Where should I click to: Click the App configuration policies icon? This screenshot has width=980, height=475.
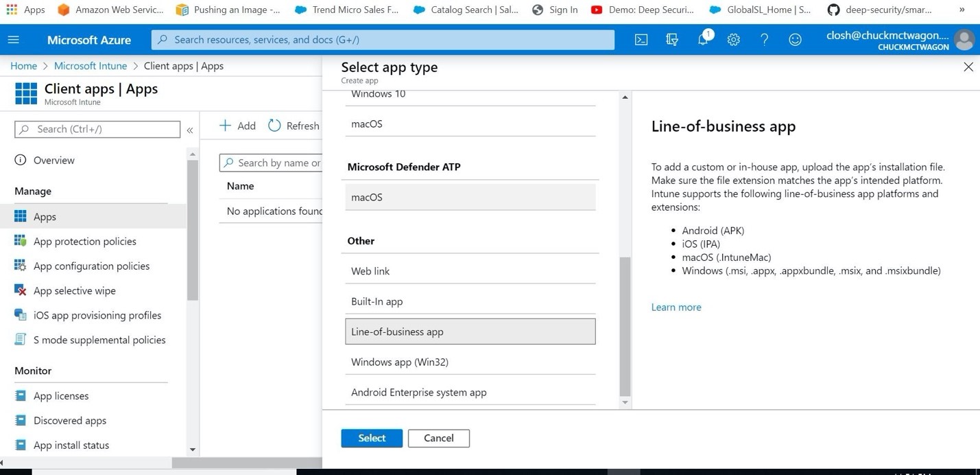[x=21, y=266]
